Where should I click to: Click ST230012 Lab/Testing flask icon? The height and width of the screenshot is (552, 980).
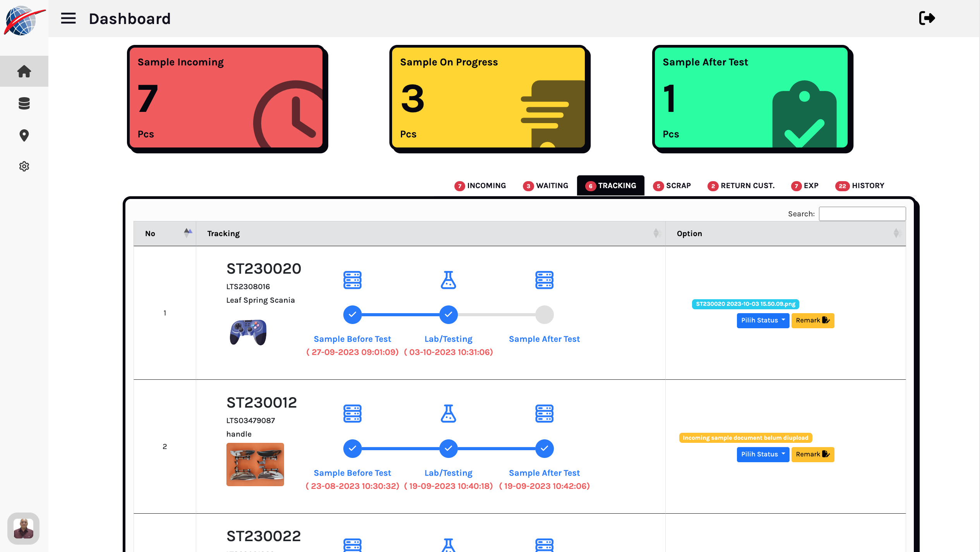pyautogui.click(x=448, y=414)
